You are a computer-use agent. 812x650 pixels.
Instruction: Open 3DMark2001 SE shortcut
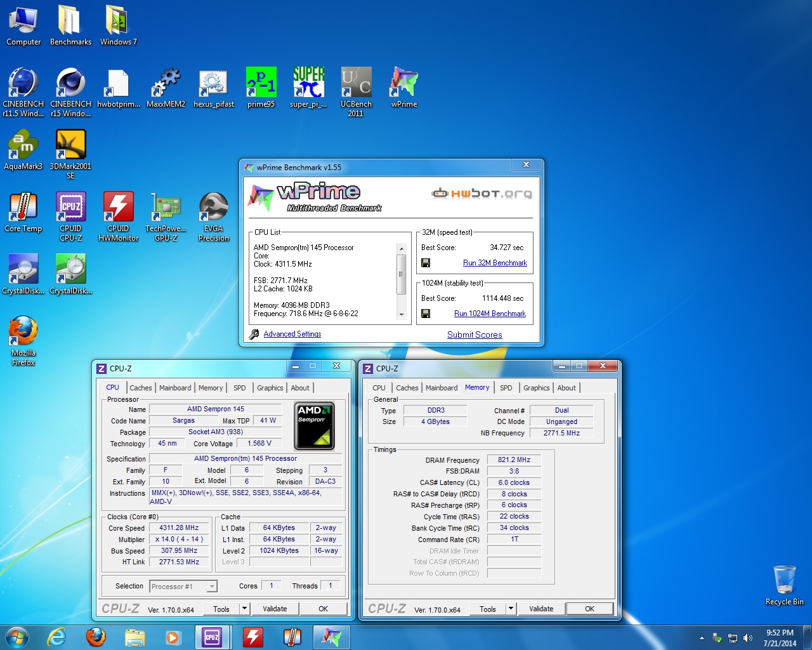[x=70, y=154]
